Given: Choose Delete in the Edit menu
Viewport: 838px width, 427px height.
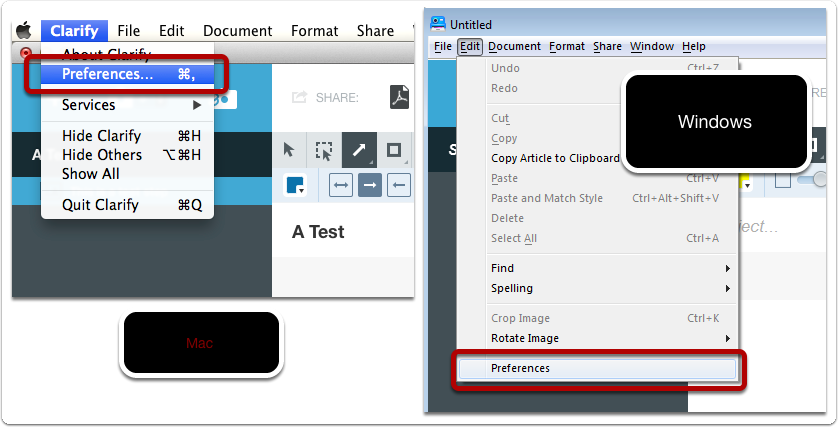Looking at the screenshot, I should [x=598, y=218].
